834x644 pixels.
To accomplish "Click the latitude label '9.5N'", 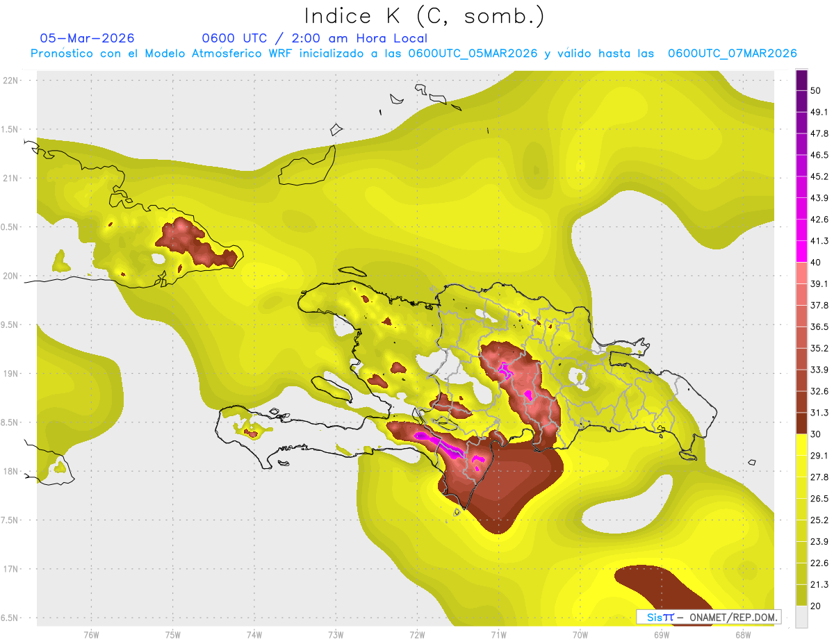I will (10, 324).
